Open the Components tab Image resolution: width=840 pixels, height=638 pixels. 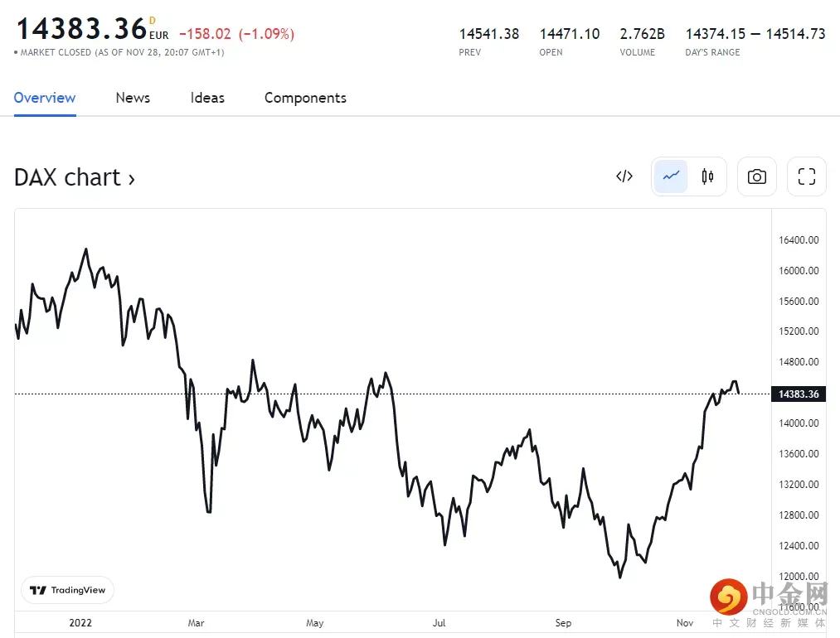[305, 98]
